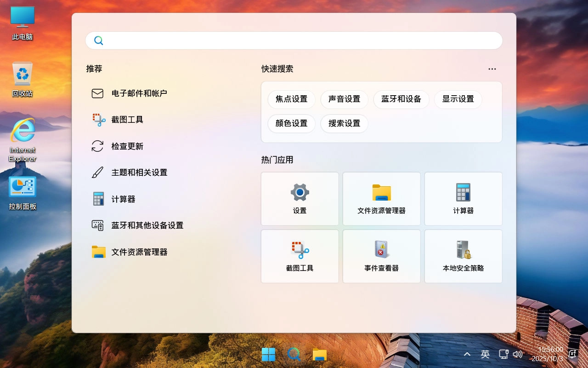Open 蓝牙和设备 quick search option
The image size is (588, 368).
coord(401,99)
